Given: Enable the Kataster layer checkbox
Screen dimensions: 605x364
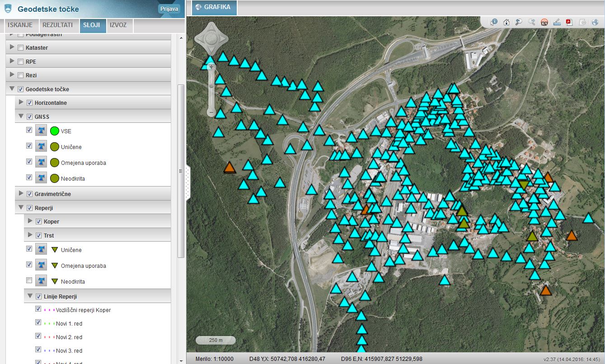Looking at the screenshot, I should point(20,48).
